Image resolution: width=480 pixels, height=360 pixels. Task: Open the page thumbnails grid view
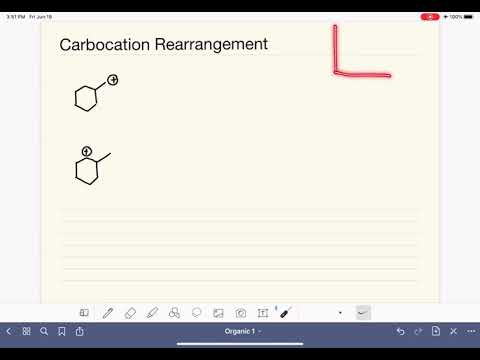(26, 331)
